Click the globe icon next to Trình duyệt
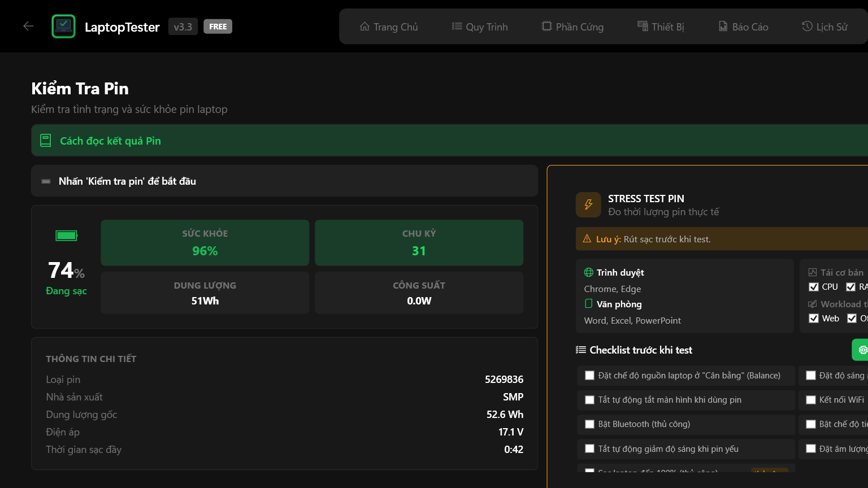This screenshot has height=488, width=868. click(x=588, y=272)
